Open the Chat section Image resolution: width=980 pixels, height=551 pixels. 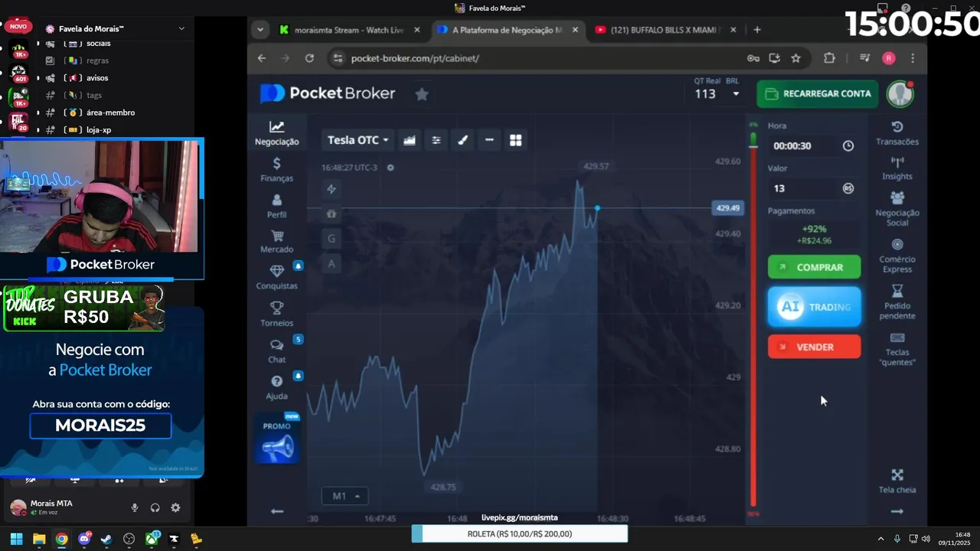click(x=276, y=351)
